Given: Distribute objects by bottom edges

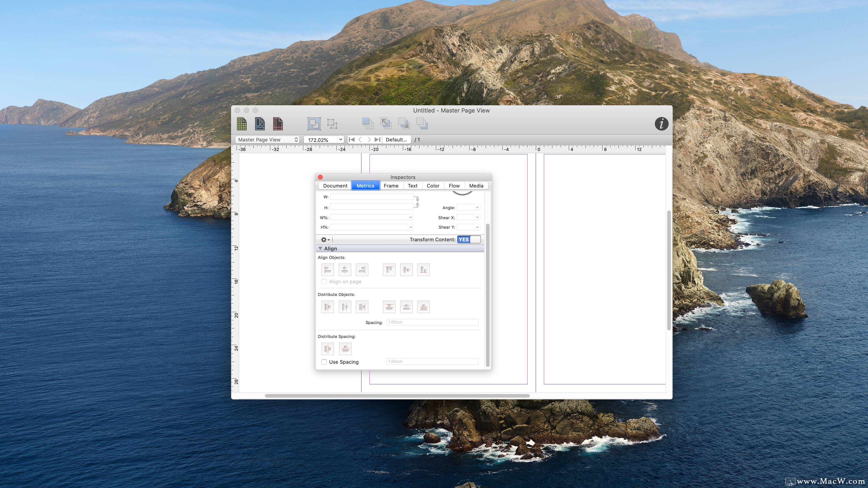Looking at the screenshot, I should 424,307.
